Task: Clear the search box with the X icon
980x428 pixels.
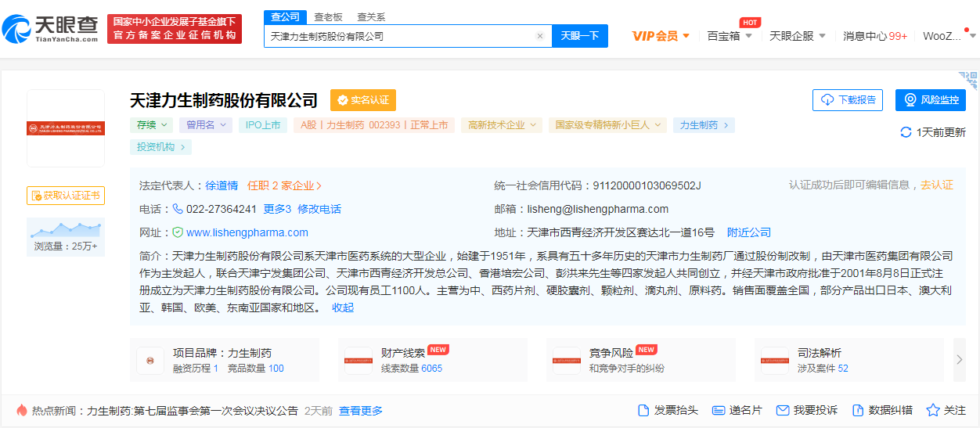Action: click(539, 36)
